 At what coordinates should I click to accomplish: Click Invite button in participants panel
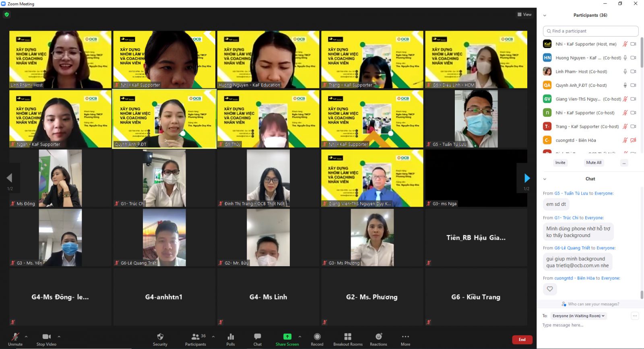560,162
